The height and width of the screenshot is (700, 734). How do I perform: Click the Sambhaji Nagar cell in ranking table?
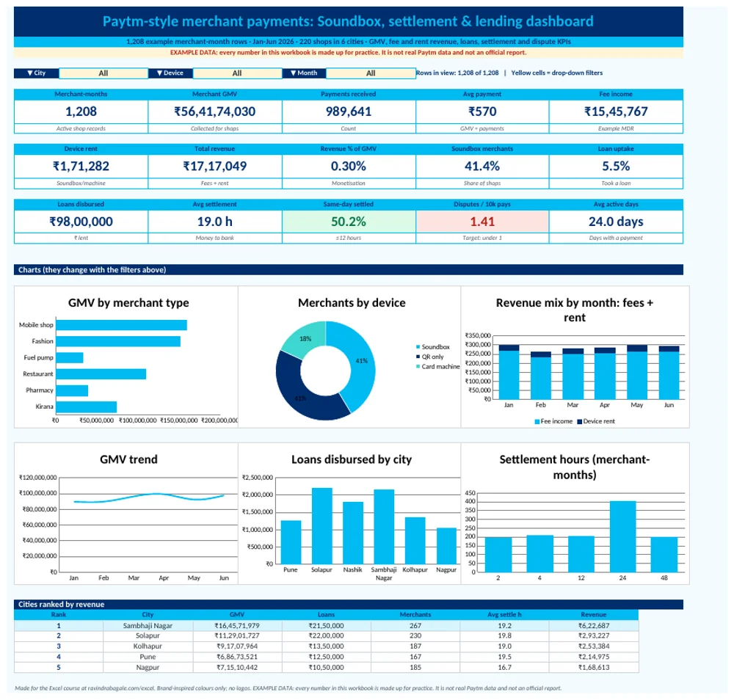click(x=148, y=626)
